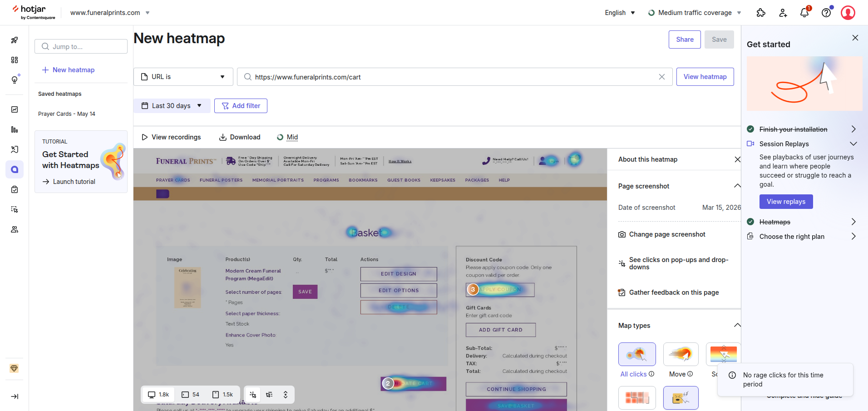The image size is (868, 411).
Task: Open the Last 30 days date dropdown
Action: click(x=172, y=106)
